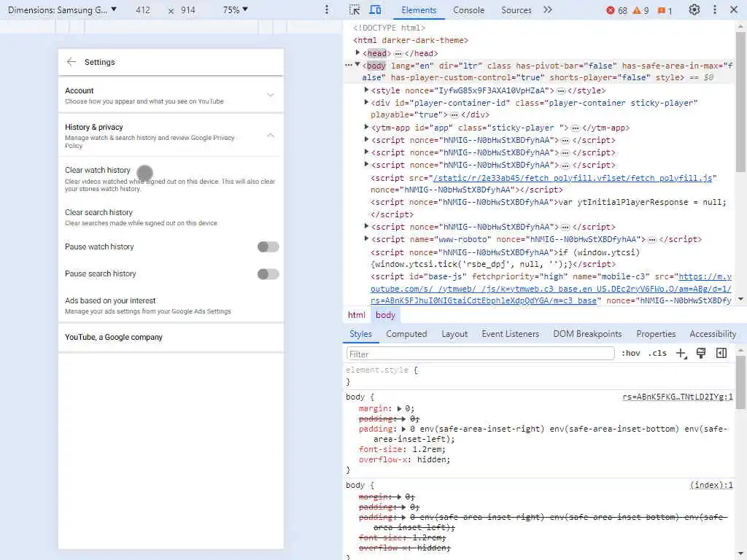Open the 9 warnings indicator
Viewport: 747px width, 560px height.
pos(640,10)
